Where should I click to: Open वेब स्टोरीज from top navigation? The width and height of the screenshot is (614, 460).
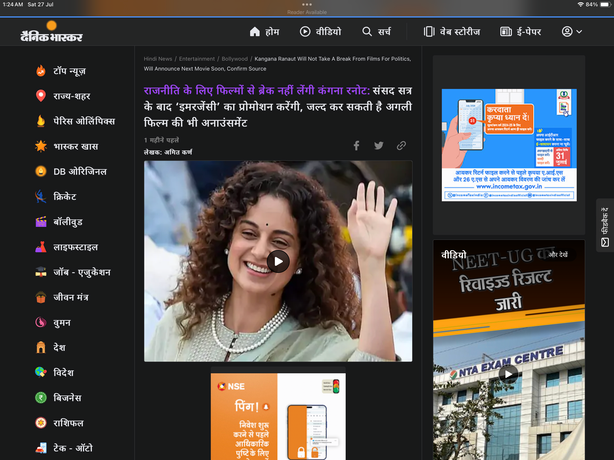tap(451, 32)
